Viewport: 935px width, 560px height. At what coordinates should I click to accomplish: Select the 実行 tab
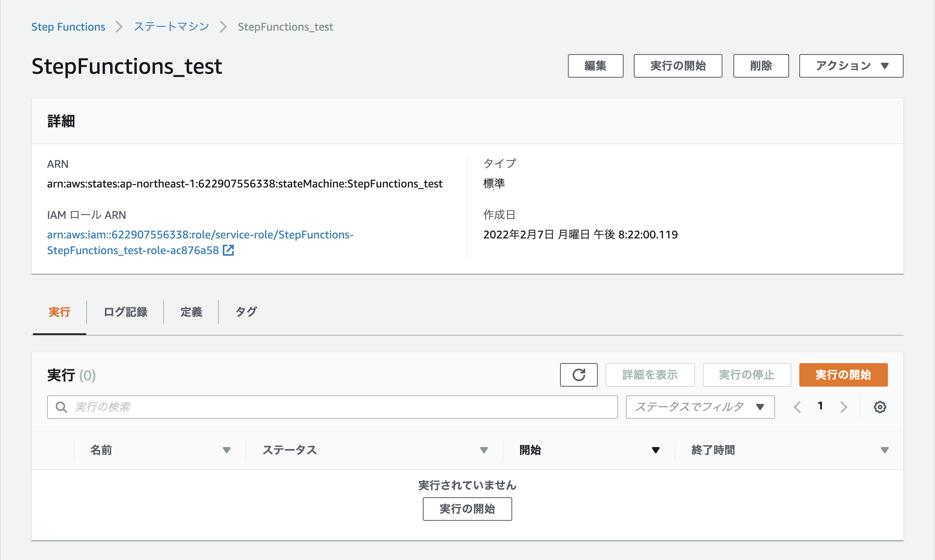[x=59, y=312]
